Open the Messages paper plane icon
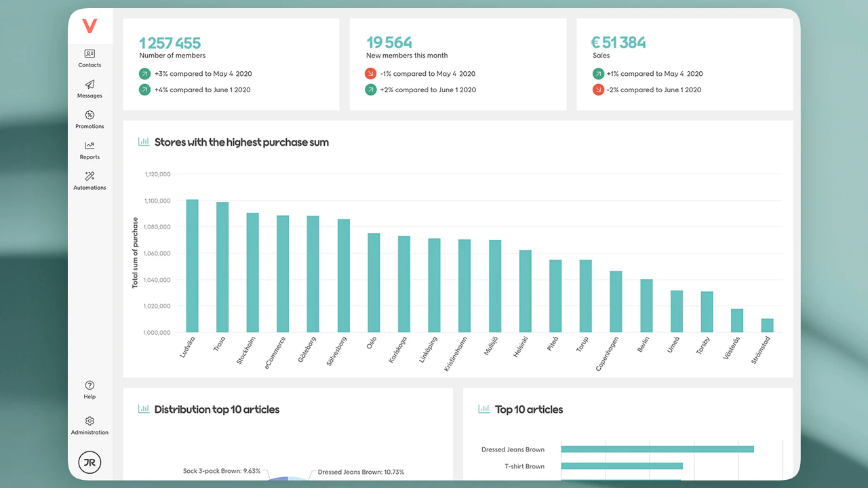This screenshot has height=488, width=868. point(90,84)
